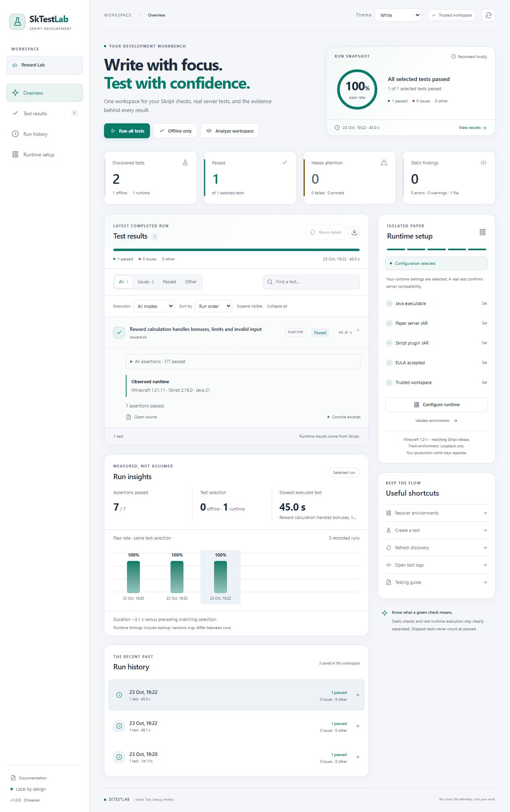Open Run history in the sidebar

point(44,134)
